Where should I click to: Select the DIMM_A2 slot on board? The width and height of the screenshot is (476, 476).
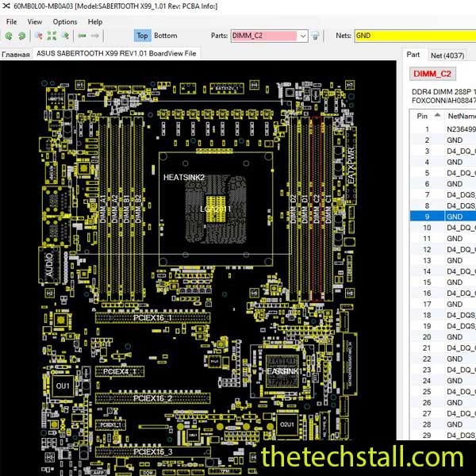[x=115, y=209]
